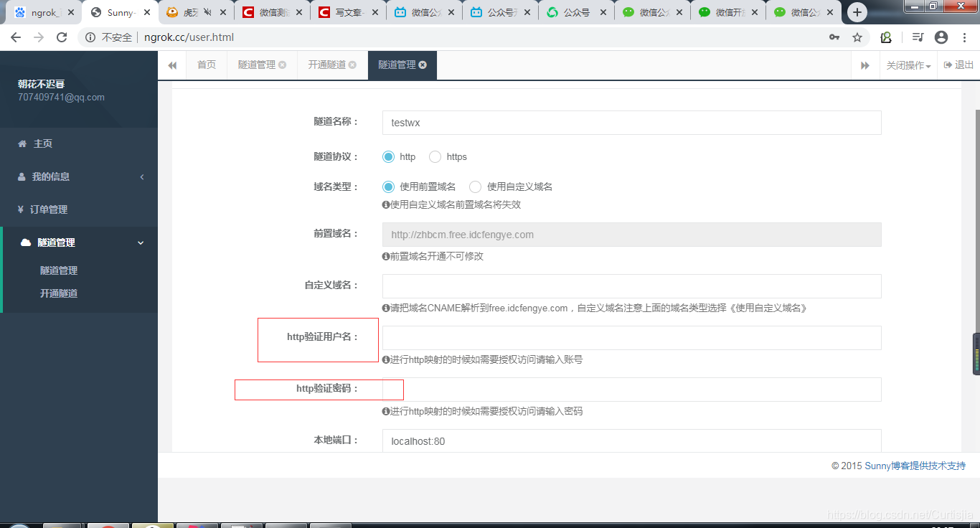Switch to first 微信公众 bilibili tab
Screen dimensions: 980x528
[425, 12]
